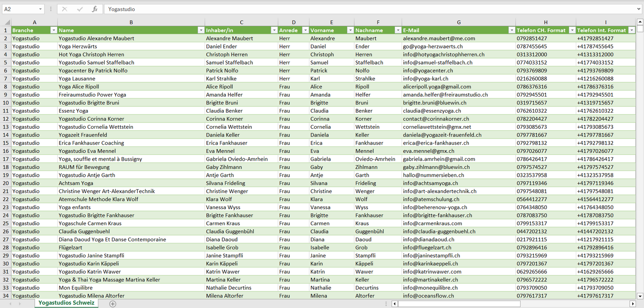This screenshot has height=308, width=644.
Task: Click the horizontal scrollbar thumb
Action: coord(459,304)
